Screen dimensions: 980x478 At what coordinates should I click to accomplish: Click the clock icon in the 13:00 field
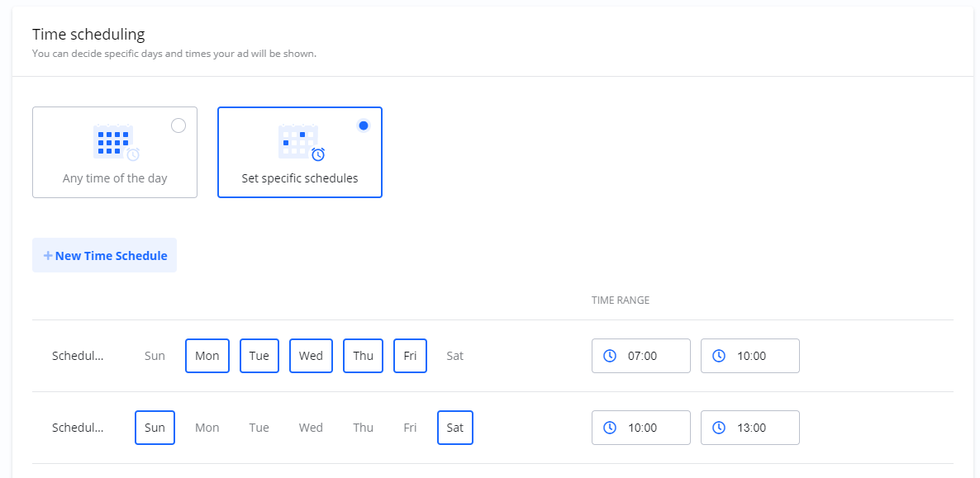pos(719,428)
